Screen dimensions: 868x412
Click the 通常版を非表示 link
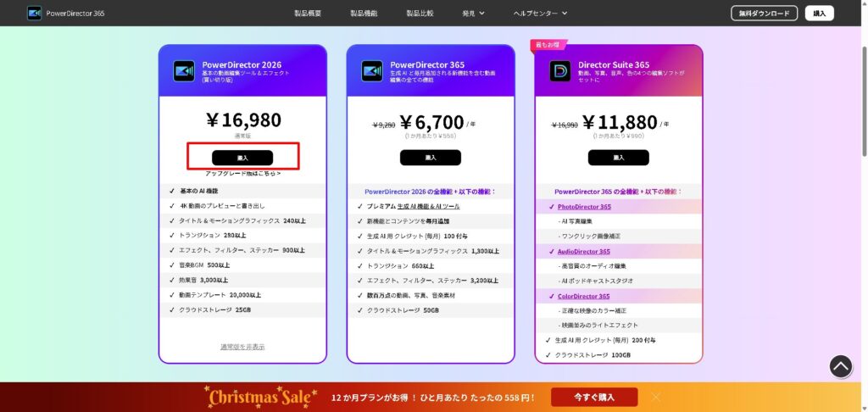pos(242,347)
